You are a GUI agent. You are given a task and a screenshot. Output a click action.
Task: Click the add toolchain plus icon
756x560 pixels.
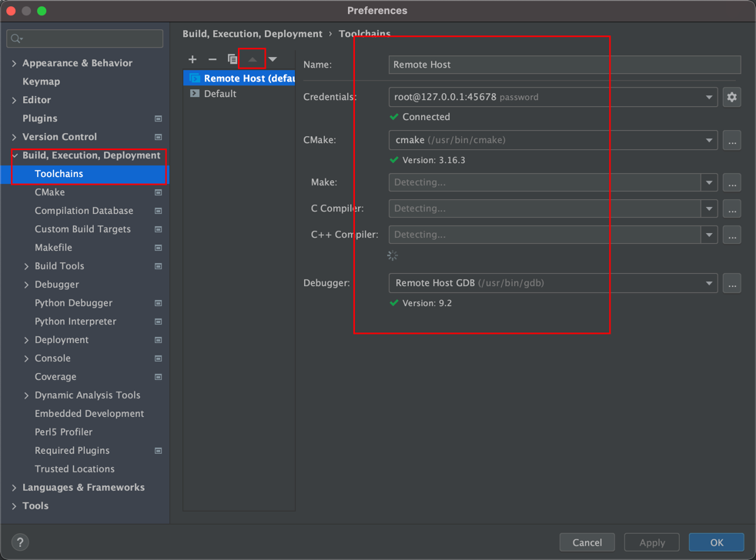(192, 59)
